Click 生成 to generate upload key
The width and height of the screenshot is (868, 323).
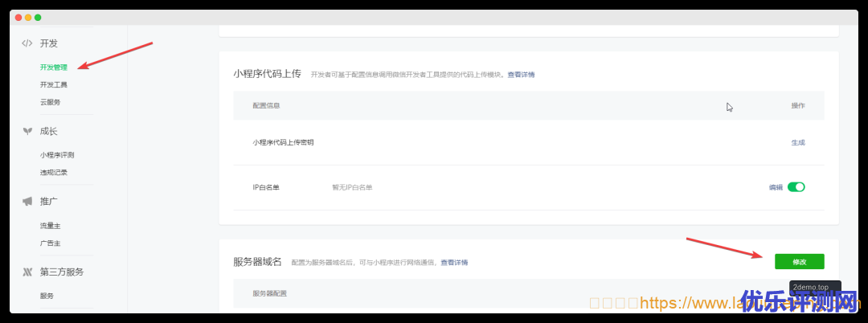tap(797, 142)
